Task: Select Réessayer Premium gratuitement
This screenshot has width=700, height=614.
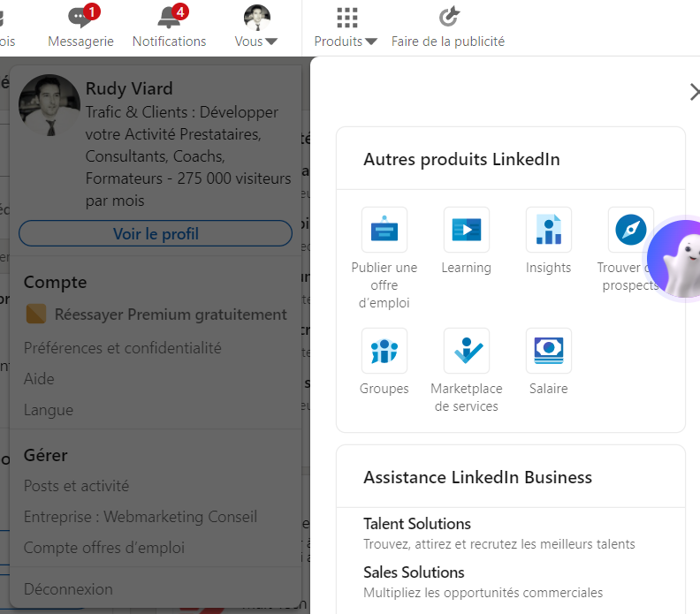Action: point(171,315)
